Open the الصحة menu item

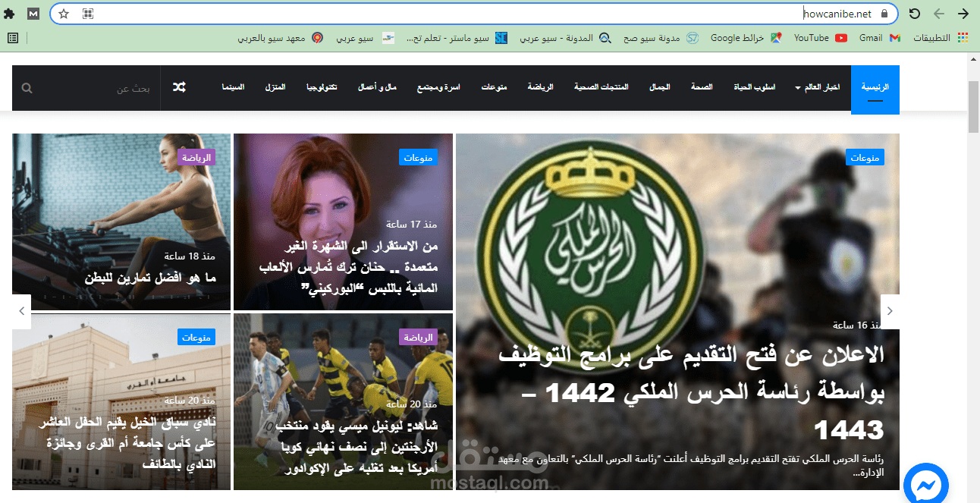[x=701, y=87]
